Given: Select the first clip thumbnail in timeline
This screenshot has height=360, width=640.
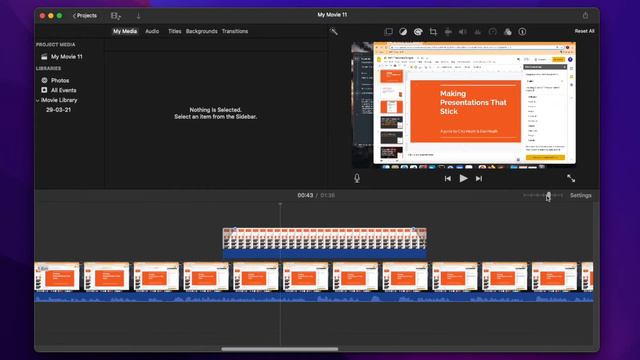Looking at the screenshot, I should tap(57, 277).
